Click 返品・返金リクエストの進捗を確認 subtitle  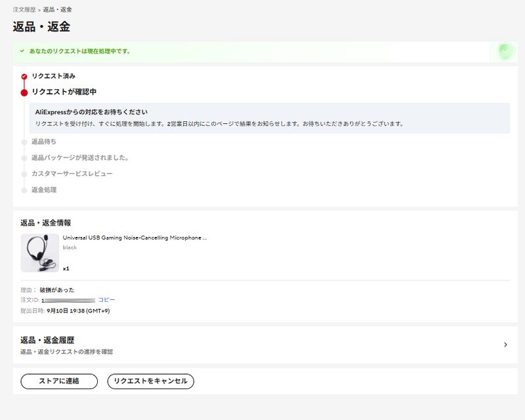click(x=67, y=352)
